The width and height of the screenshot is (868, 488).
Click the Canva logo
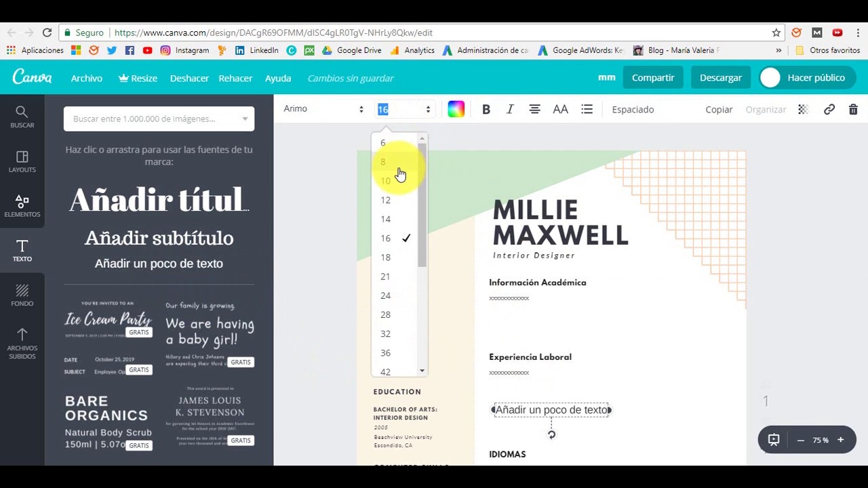[32, 77]
